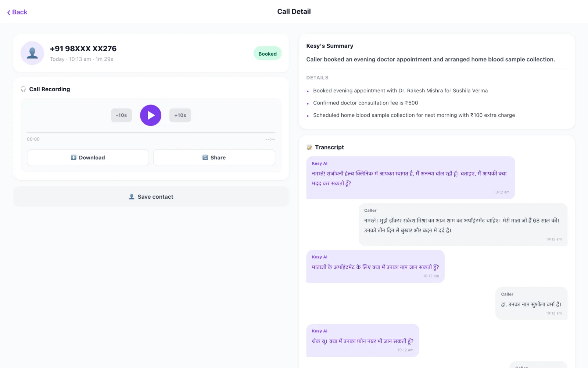Click the Booked status badge
Image resolution: width=588 pixels, height=368 pixels.
coord(268,54)
